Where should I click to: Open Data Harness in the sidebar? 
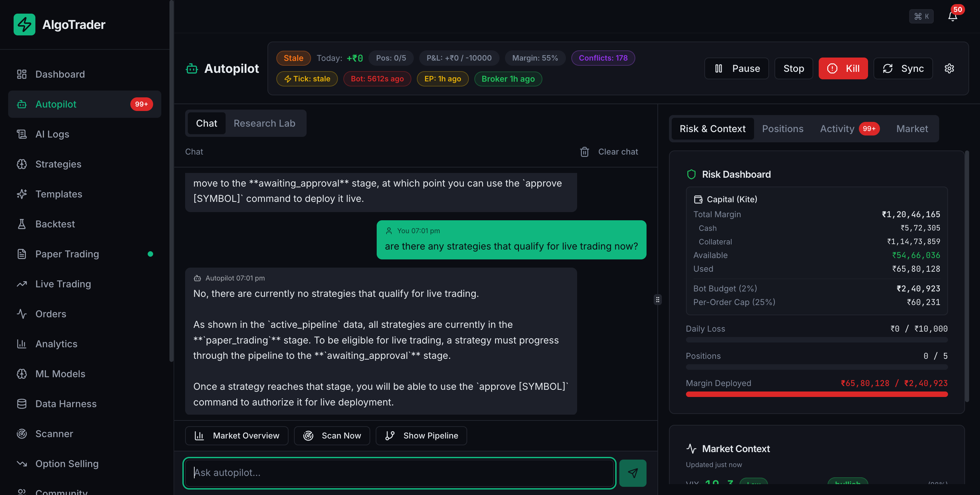click(84, 404)
